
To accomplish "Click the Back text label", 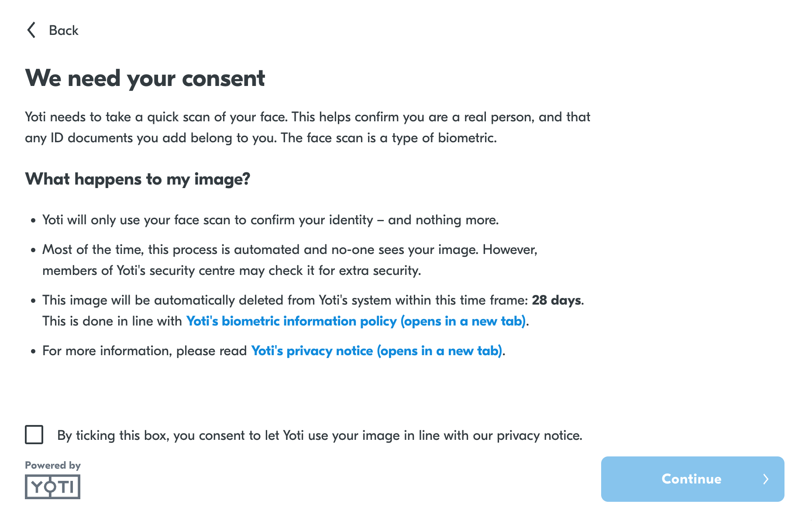I will pos(64,31).
